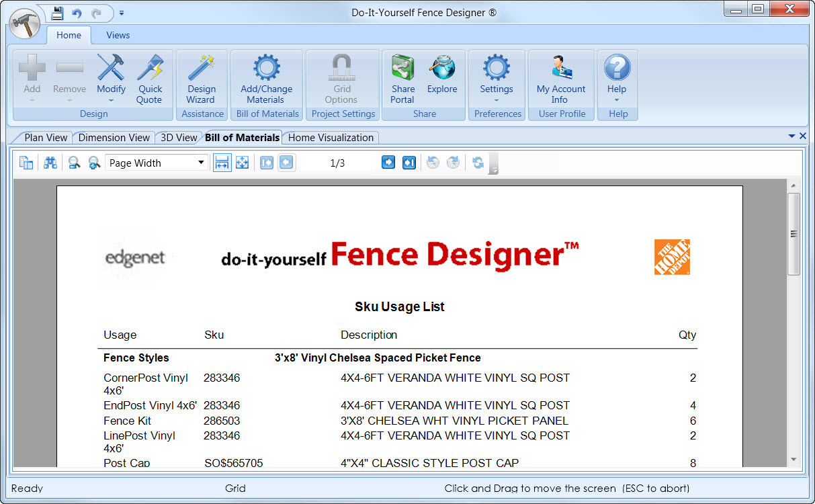815x504 pixels.
Task: Switch to the Home ribbon tab
Action: (69, 35)
